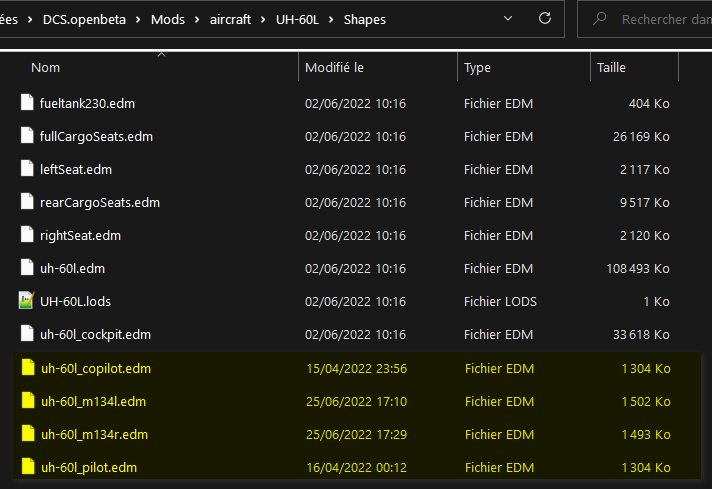The image size is (712, 489).
Task: Click the rearCargoSeats.edm file icon
Action: (27, 202)
